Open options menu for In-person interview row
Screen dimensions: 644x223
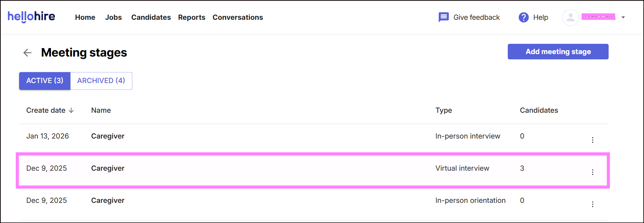coord(592,140)
